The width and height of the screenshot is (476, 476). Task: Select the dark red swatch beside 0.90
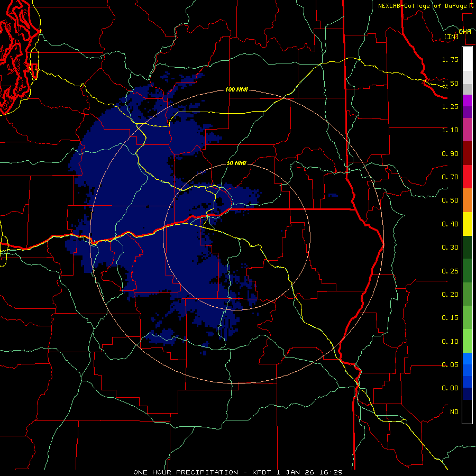pos(467,153)
